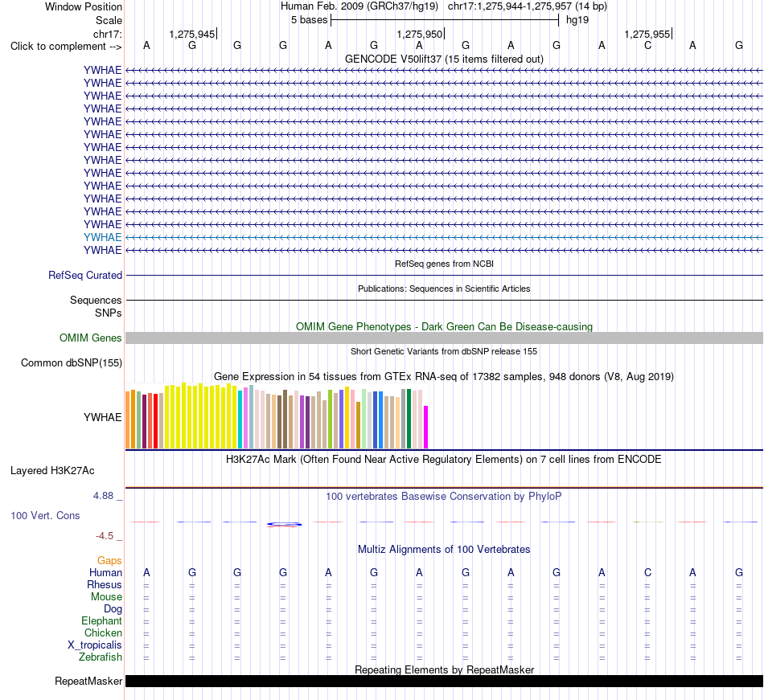Click YWHAE label beside GTEx bar chart

pos(102,417)
